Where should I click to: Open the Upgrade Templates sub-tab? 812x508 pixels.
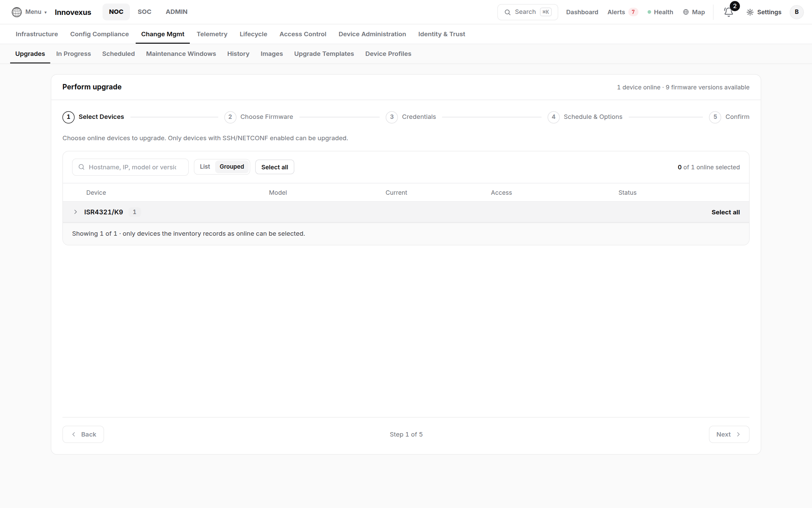pyautogui.click(x=324, y=54)
